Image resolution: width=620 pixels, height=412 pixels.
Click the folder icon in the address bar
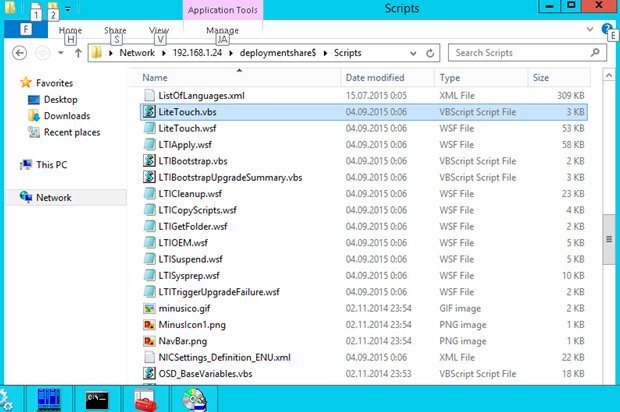coord(96,53)
